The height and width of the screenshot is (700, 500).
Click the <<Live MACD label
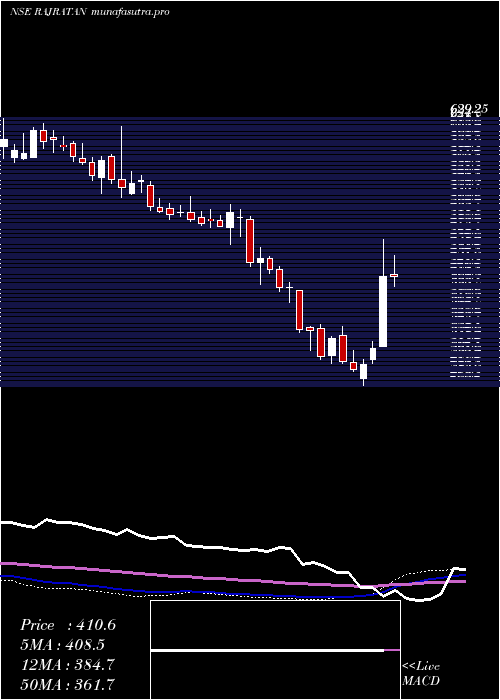(x=421, y=674)
